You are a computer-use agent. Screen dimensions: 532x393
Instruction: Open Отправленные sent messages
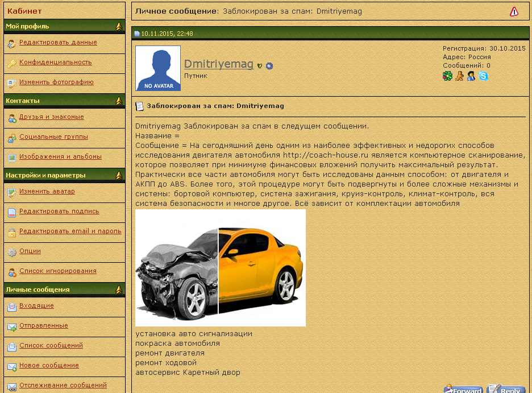click(x=44, y=326)
